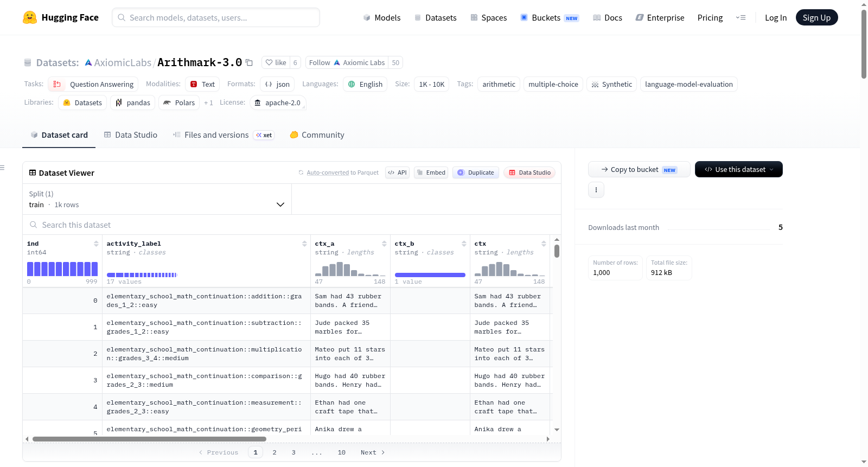868x467 pixels.
Task: Sort by ctx column sort icon
Action: tap(544, 244)
